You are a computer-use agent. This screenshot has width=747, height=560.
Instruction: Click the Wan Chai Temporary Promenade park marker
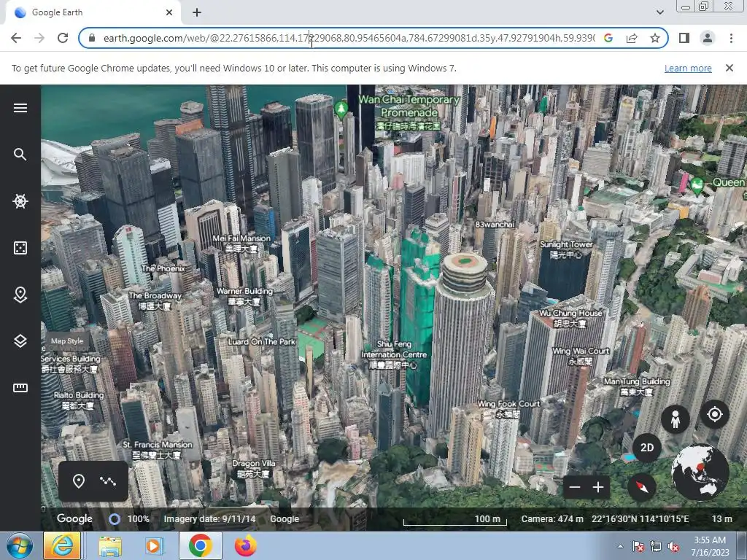[341, 109]
